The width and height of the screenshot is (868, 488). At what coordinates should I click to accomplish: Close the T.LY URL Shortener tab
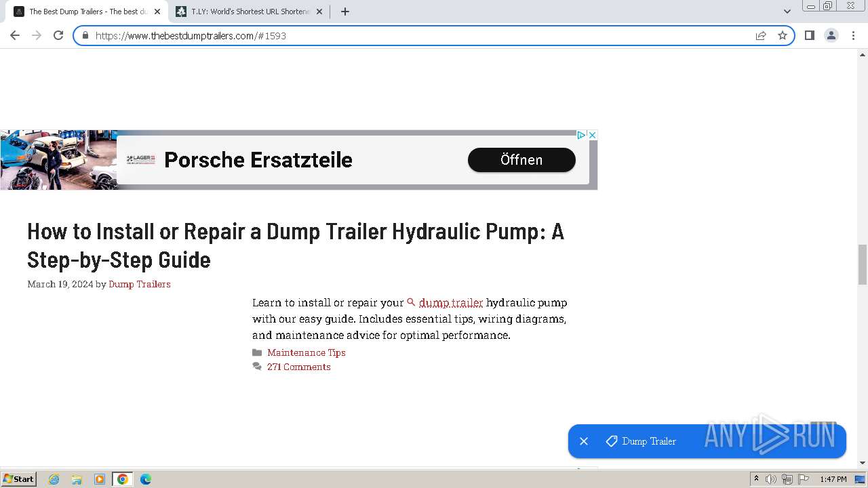(319, 12)
